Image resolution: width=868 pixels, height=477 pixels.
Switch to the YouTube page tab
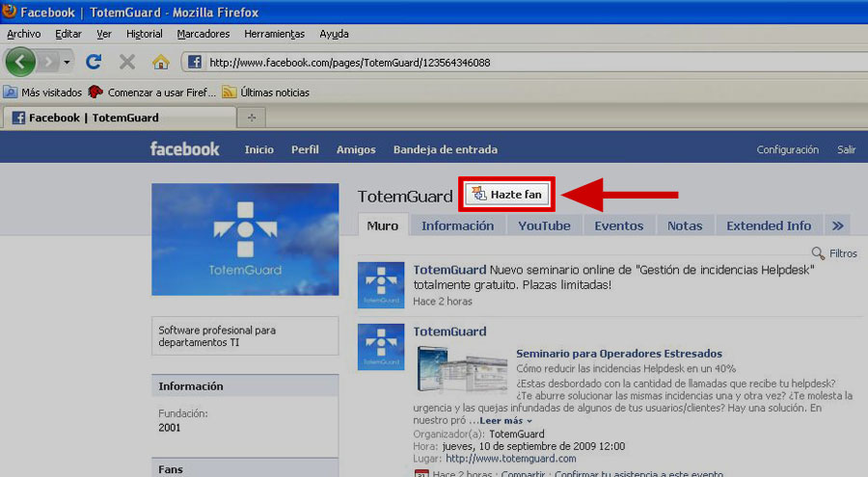[x=544, y=225]
